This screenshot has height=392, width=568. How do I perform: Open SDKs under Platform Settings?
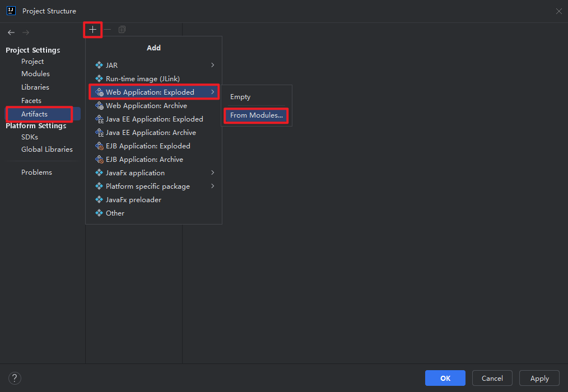click(x=30, y=137)
